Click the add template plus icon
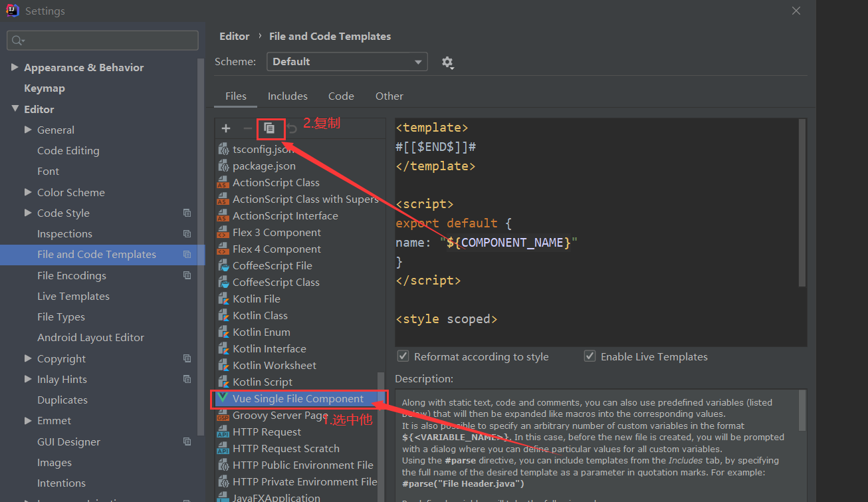 click(226, 128)
